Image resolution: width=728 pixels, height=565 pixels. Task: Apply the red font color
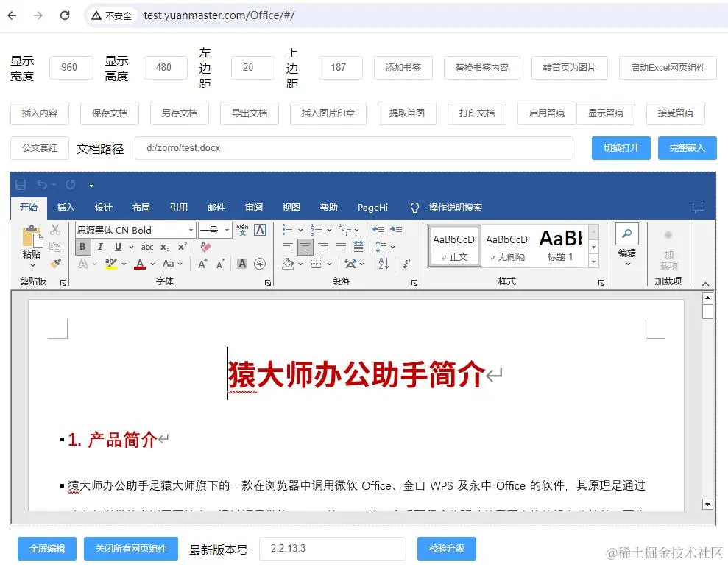click(x=139, y=264)
